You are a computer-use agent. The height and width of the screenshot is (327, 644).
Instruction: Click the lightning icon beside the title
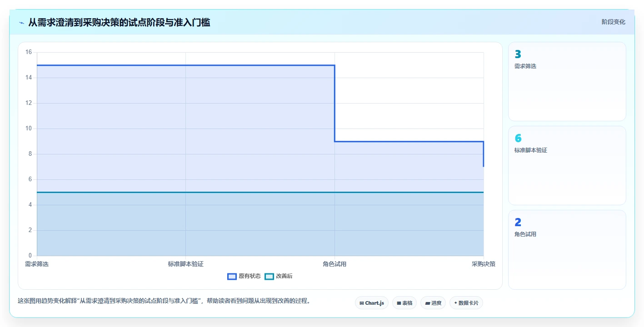click(x=21, y=23)
